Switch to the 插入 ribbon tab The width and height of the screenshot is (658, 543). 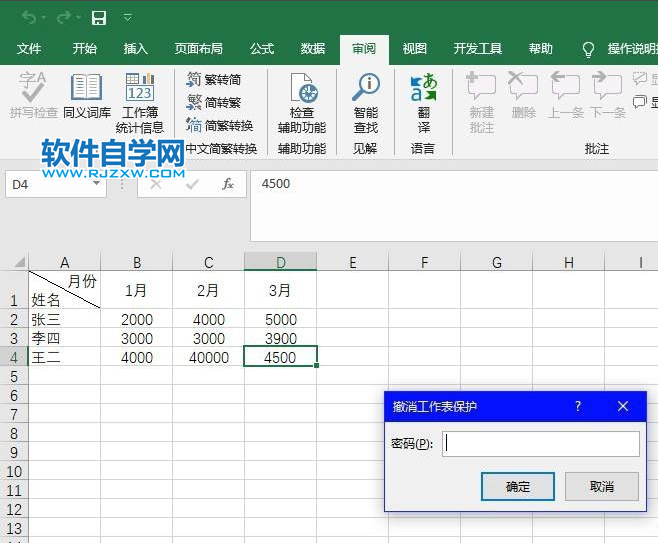[136, 49]
